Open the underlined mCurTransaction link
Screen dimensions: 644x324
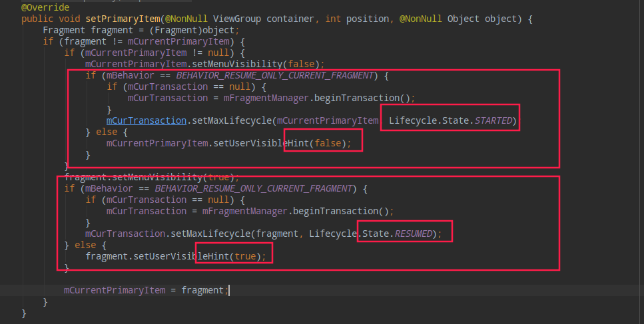click(147, 120)
